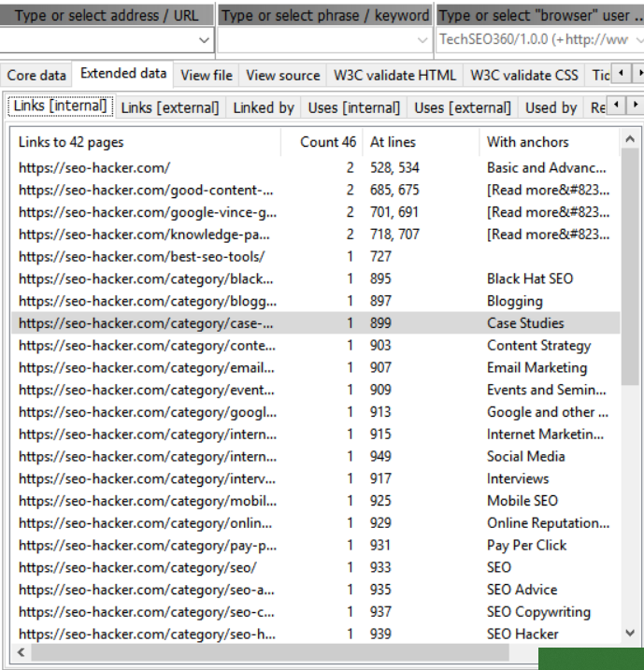Screen dimensions: 644x670
Task: Expand the phrase / keyword dropdown
Action: pyautogui.click(x=422, y=40)
